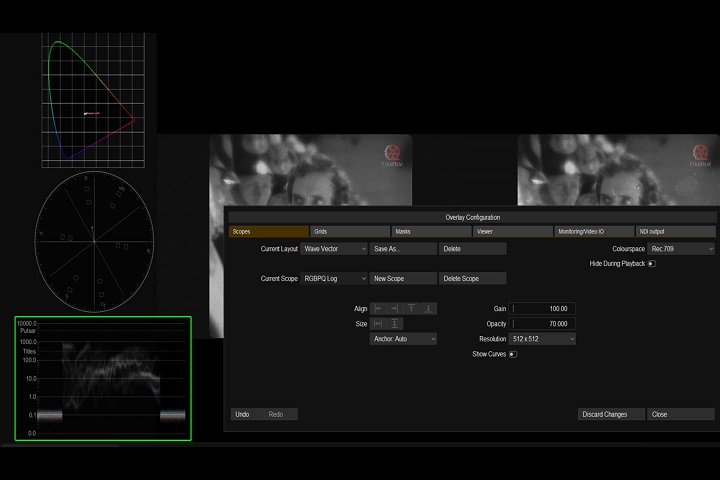Click the Opacity value slider field
The image size is (720, 480).
543,324
